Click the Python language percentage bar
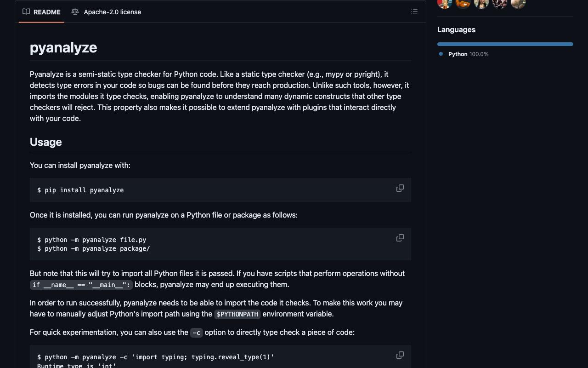The image size is (588, 368). [x=505, y=44]
